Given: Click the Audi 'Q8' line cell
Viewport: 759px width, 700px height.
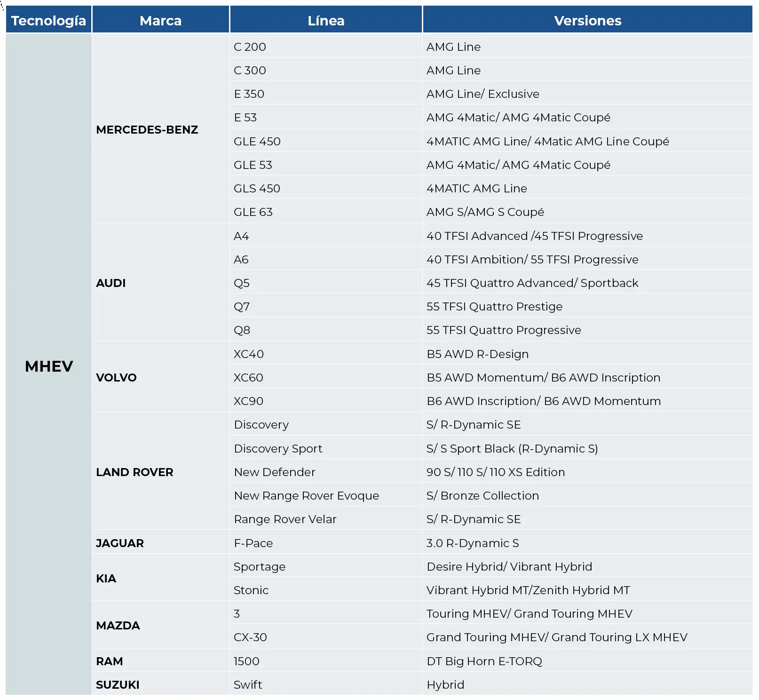Looking at the screenshot, I should click(326, 330).
